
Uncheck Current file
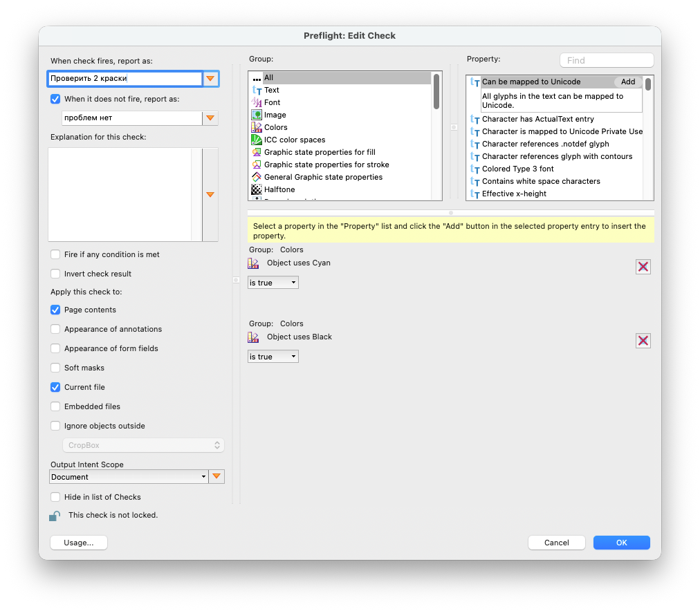point(55,387)
